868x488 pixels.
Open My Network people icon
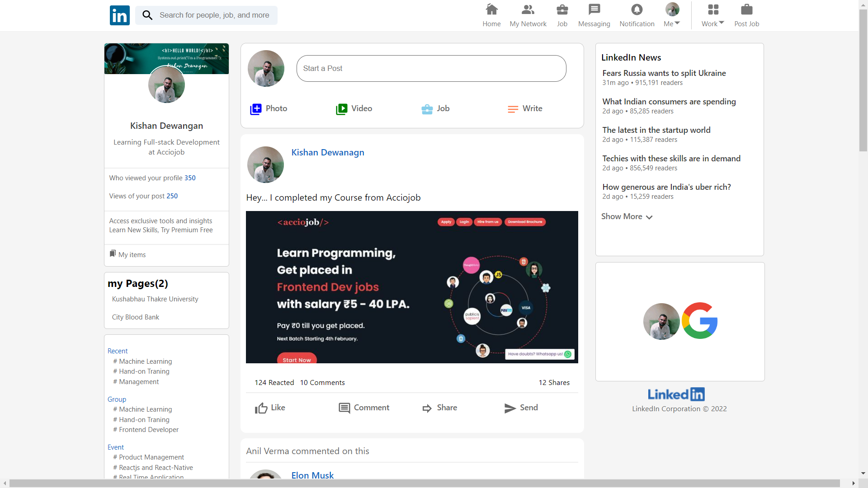pyautogui.click(x=528, y=9)
